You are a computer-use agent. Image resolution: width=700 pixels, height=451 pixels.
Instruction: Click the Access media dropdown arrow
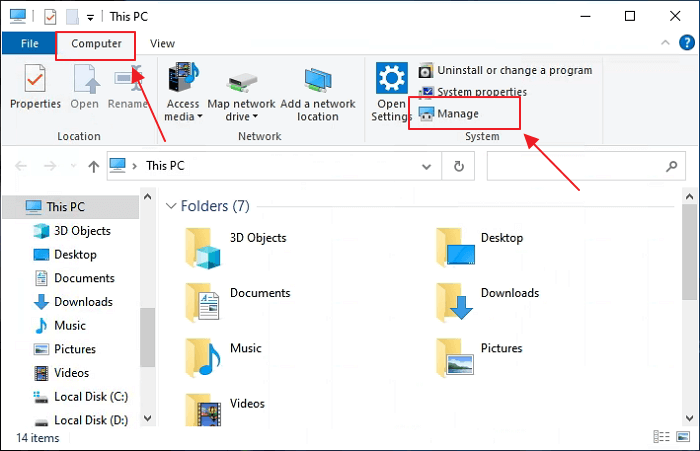click(x=200, y=117)
